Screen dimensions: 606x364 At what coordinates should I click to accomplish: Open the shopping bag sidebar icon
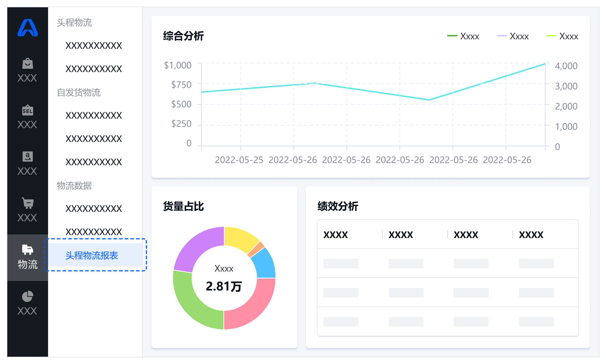point(28,64)
